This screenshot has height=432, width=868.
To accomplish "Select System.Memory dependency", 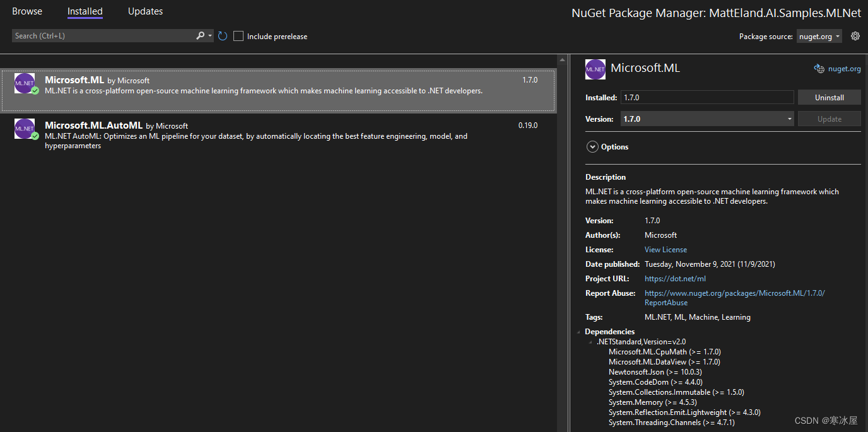I will click(653, 402).
